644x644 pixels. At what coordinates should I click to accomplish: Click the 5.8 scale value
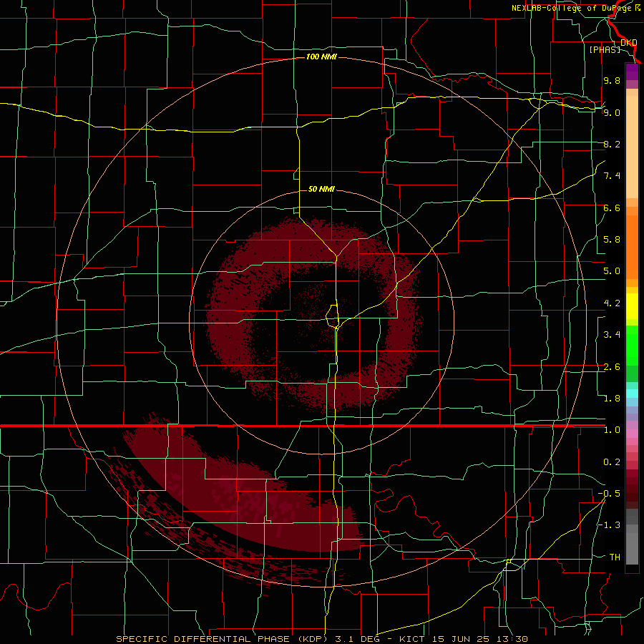pos(612,240)
